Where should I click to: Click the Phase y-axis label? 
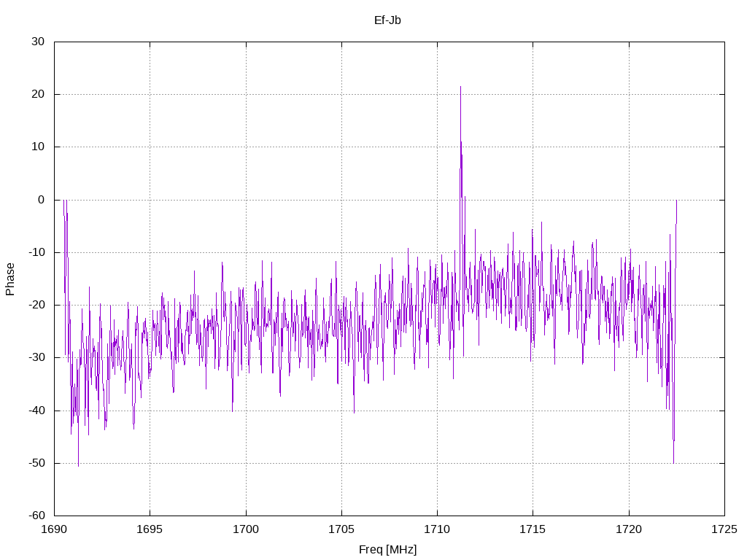click(x=10, y=279)
